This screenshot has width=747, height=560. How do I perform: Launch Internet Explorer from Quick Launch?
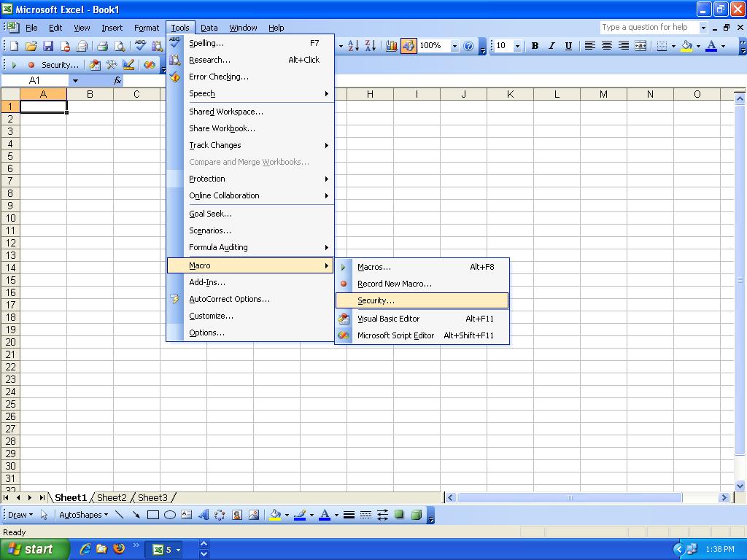point(85,548)
